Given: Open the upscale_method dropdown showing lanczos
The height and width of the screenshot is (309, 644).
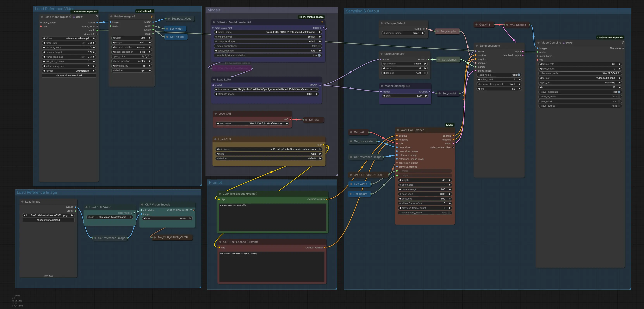Looking at the screenshot, I should pyautogui.click(x=131, y=47).
